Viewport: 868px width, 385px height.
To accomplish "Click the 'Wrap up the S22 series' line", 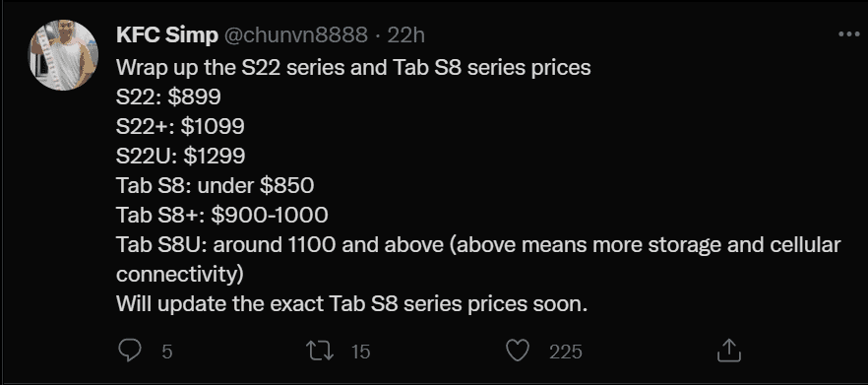I will [x=353, y=68].
